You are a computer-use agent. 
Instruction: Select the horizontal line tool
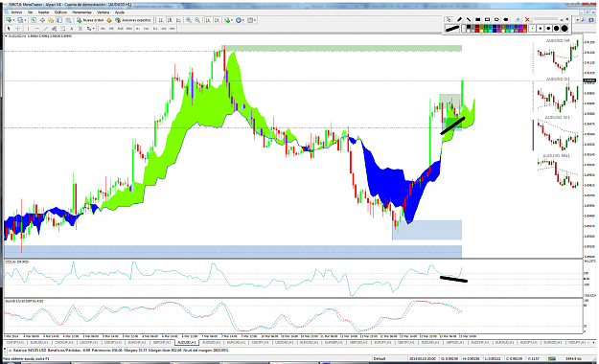37,29
